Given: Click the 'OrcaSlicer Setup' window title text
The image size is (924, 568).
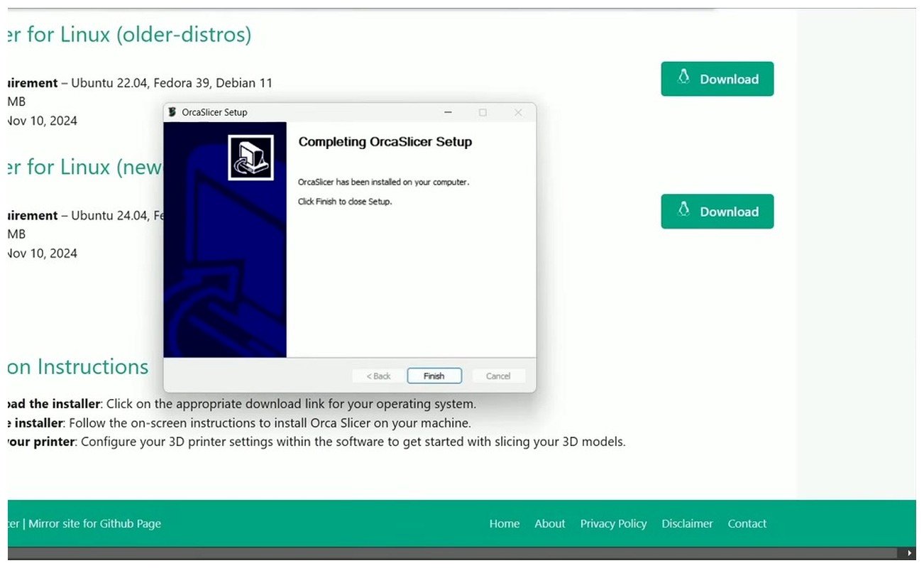Looking at the screenshot, I should 214,112.
